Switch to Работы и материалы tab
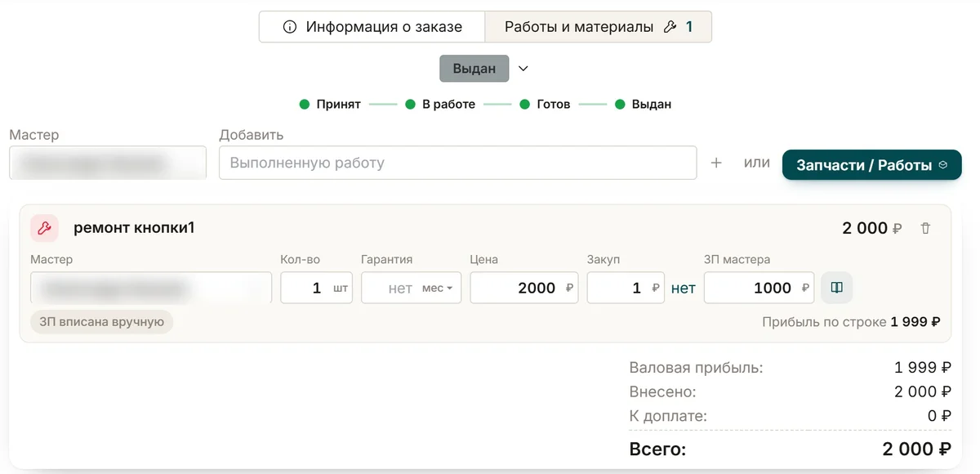This screenshot has width=980, height=474. [599, 27]
